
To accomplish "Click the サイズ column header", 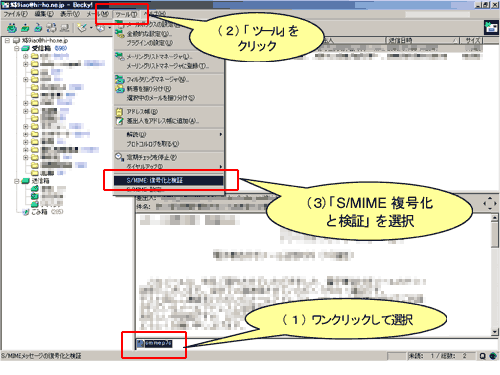I will (472, 40).
